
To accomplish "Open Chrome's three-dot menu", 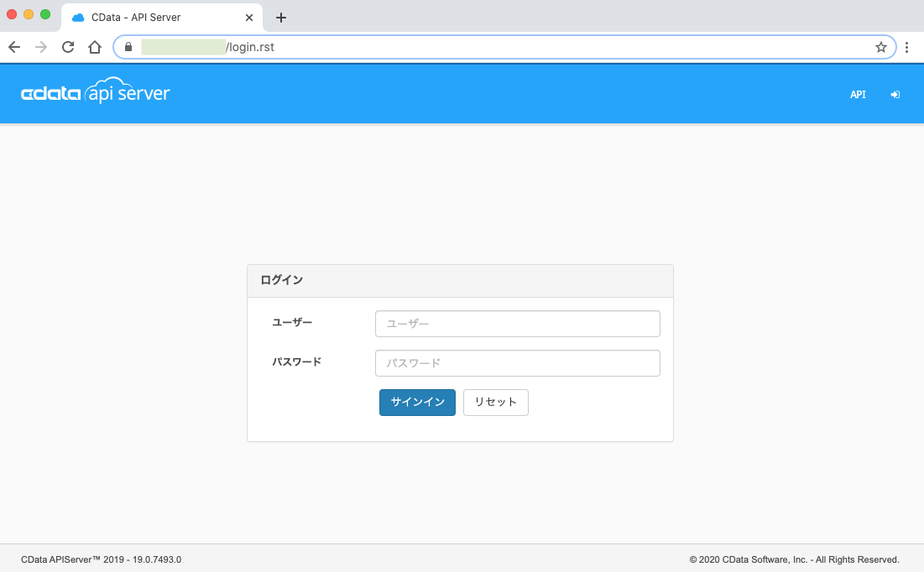I will tap(906, 47).
